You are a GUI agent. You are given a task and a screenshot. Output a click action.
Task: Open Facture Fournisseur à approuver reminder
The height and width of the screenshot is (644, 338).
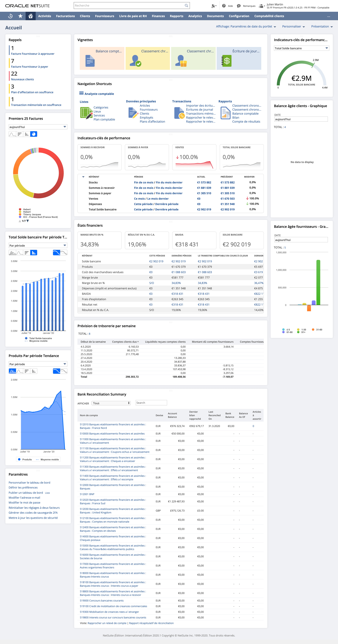tap(33, 54)
